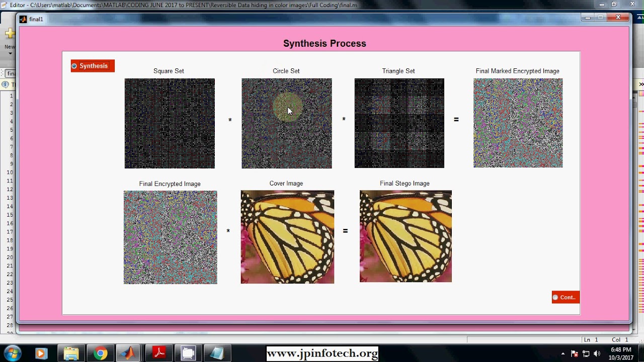Open the notepad-like taskbar application
Screen dimensions: 644x362
coord(217,353)
